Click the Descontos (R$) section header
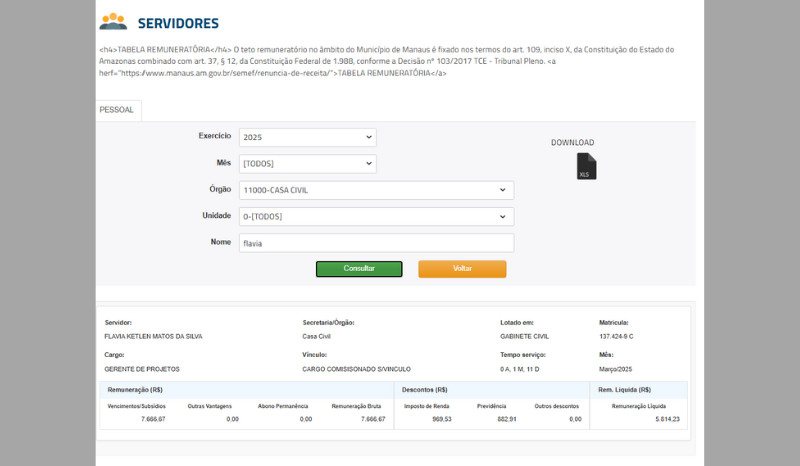Screen dimensions: 800x466 (424, 389)
